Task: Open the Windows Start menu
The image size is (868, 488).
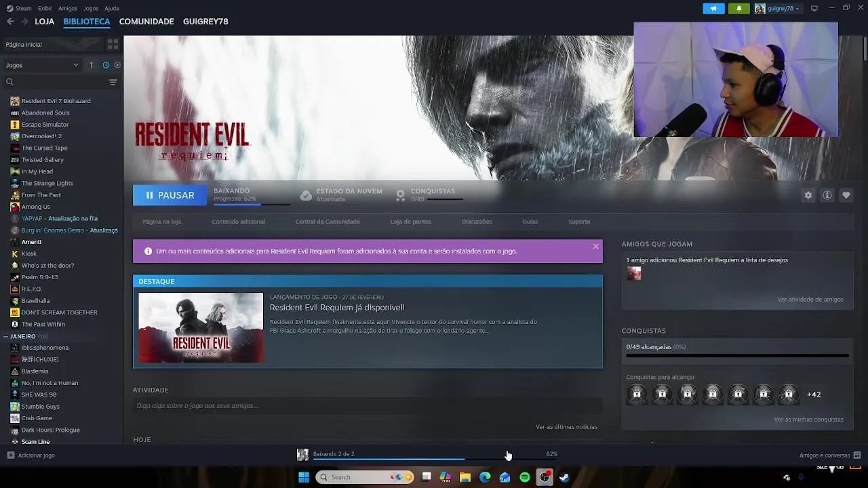Action: click(x=304, y=477)
